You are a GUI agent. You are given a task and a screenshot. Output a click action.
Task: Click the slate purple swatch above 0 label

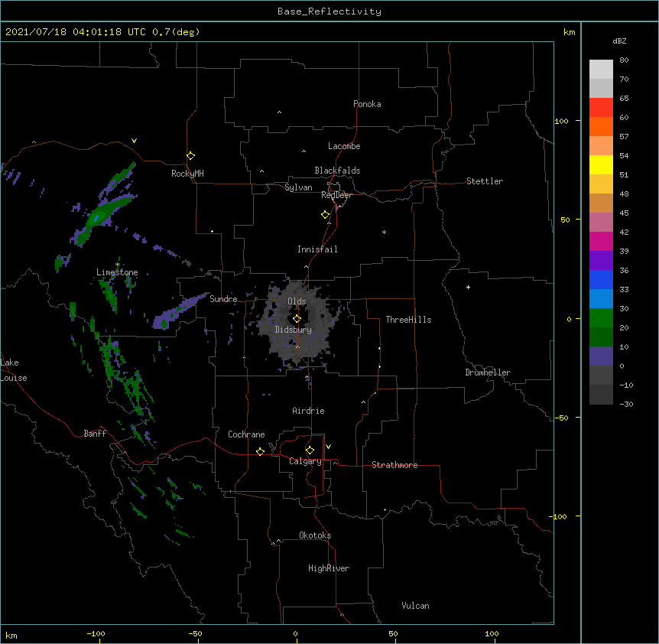coord(601,356)
